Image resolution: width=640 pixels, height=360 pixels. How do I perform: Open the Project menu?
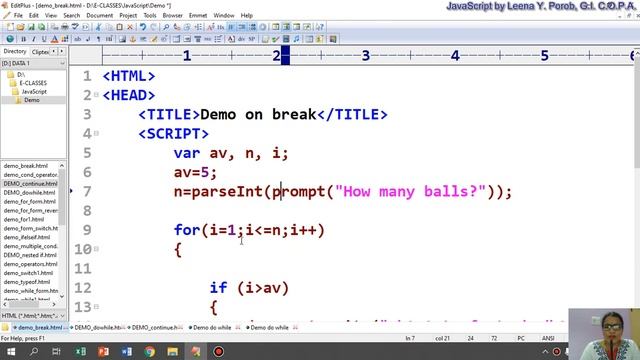128,16
